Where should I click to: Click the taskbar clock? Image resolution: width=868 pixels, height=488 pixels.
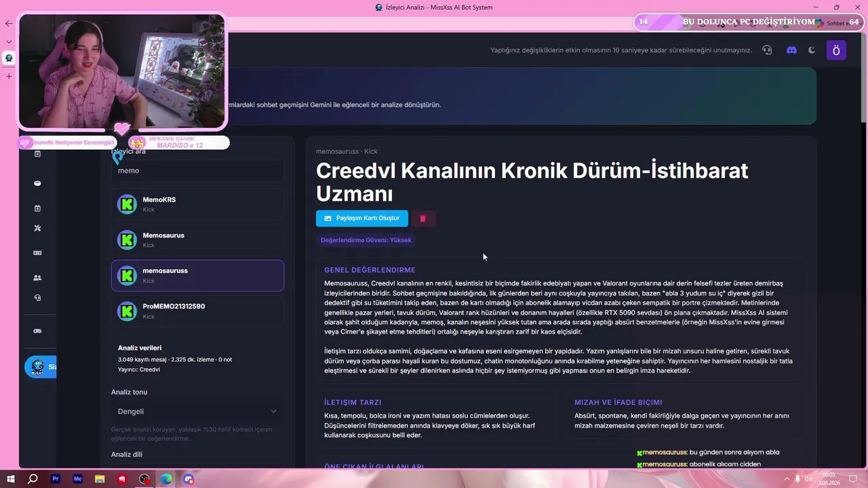[x=829, y=479]
